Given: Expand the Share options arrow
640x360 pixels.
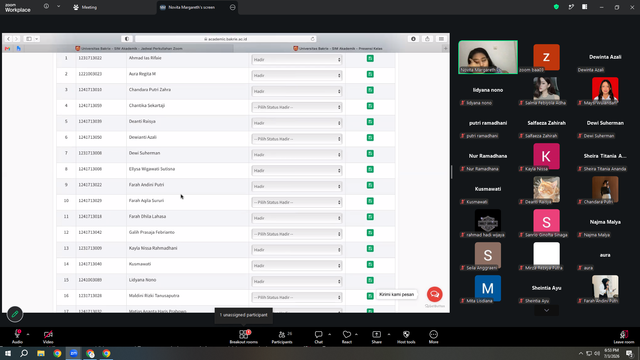Looking at the screenshot, I should (x=389, y=334).
